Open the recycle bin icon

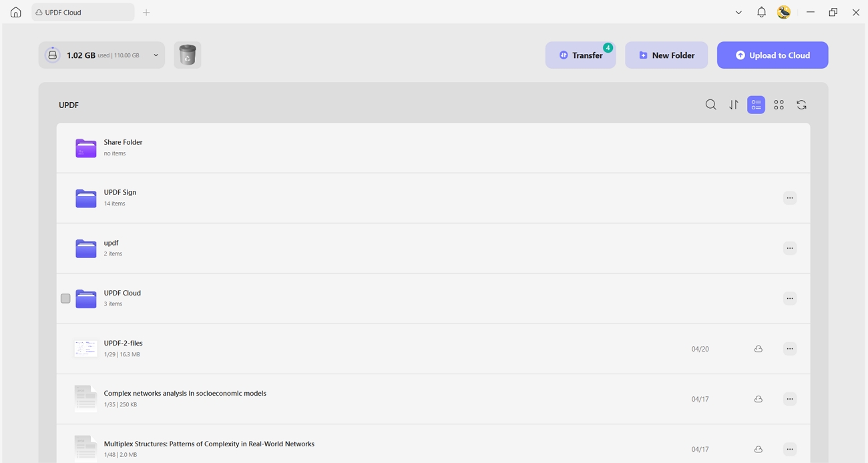(x=188, y=55)
